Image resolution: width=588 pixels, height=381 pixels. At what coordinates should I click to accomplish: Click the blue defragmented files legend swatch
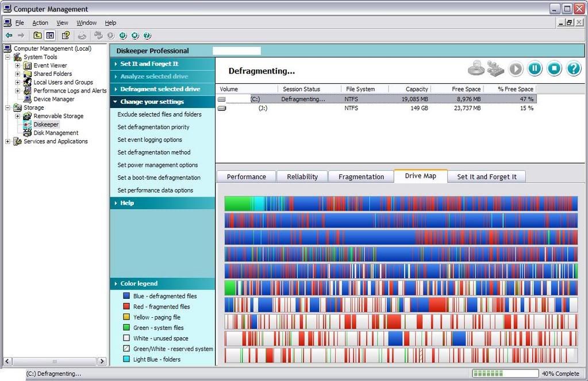pyautogui.click(x=127, y=296)
